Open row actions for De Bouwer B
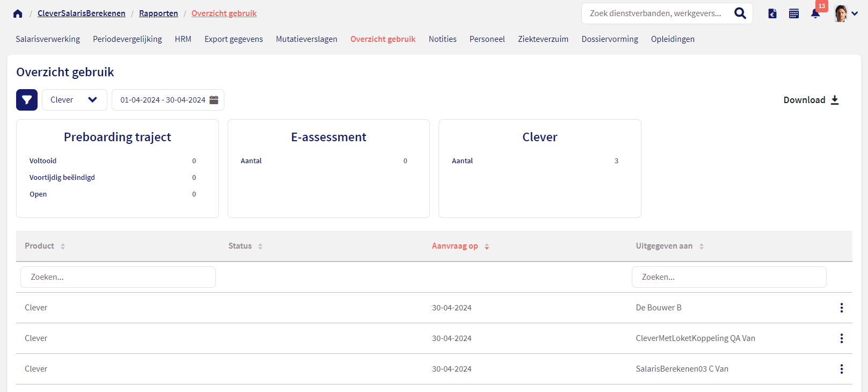 pyautogui.click(x=841, y=308)
